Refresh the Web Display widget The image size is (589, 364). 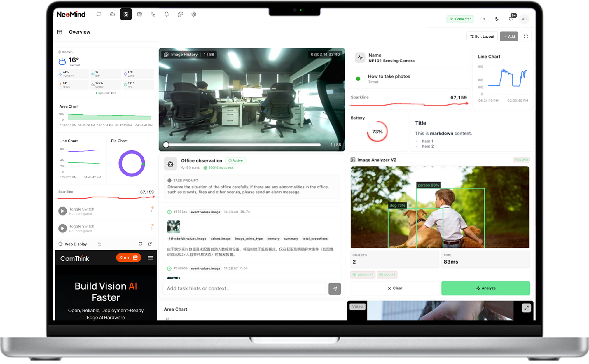tap(140, 244)
